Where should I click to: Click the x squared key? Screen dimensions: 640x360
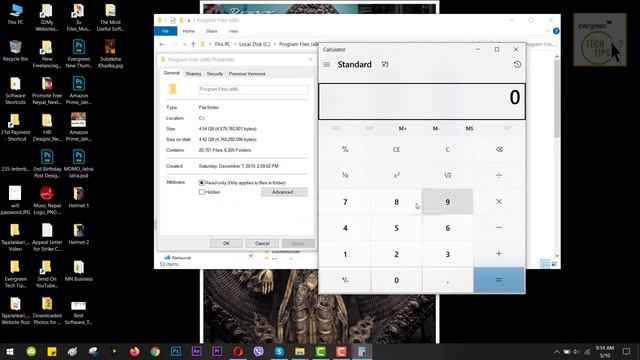click(x=396, y=176)
